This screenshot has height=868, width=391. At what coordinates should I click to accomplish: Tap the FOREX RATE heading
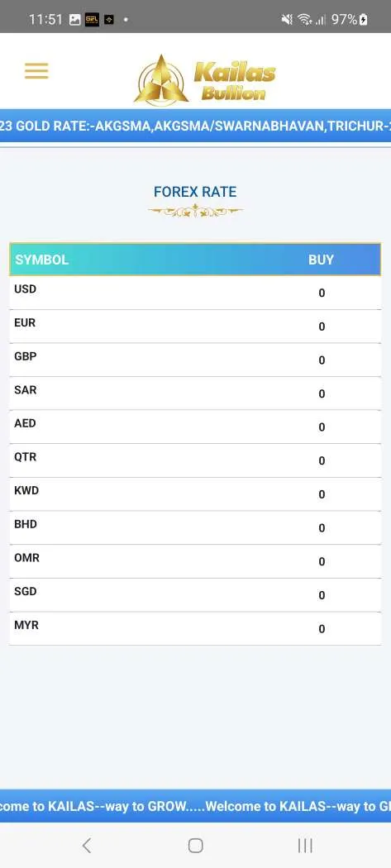195,192
